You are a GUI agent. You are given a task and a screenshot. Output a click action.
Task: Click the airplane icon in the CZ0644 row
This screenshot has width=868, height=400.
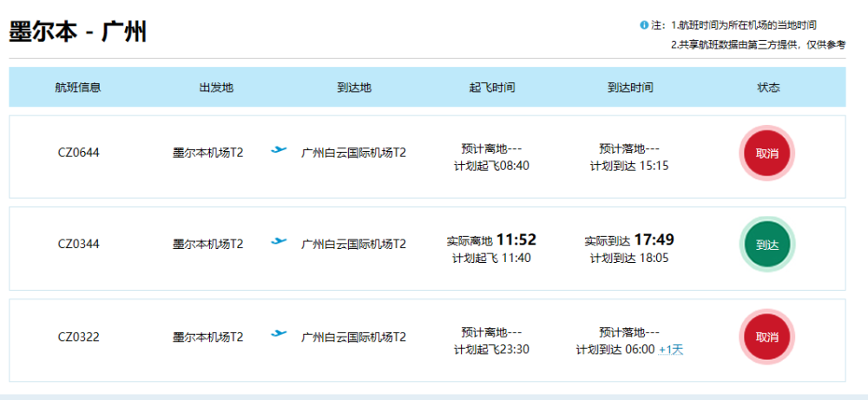(279, 149)
